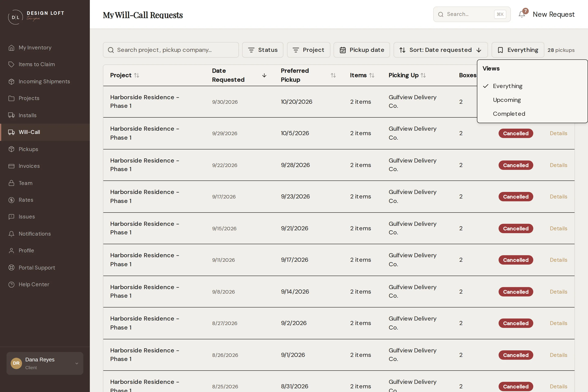Toggle Date Requested sort arrow
588x392 pixels.
(x=264, y=75)
